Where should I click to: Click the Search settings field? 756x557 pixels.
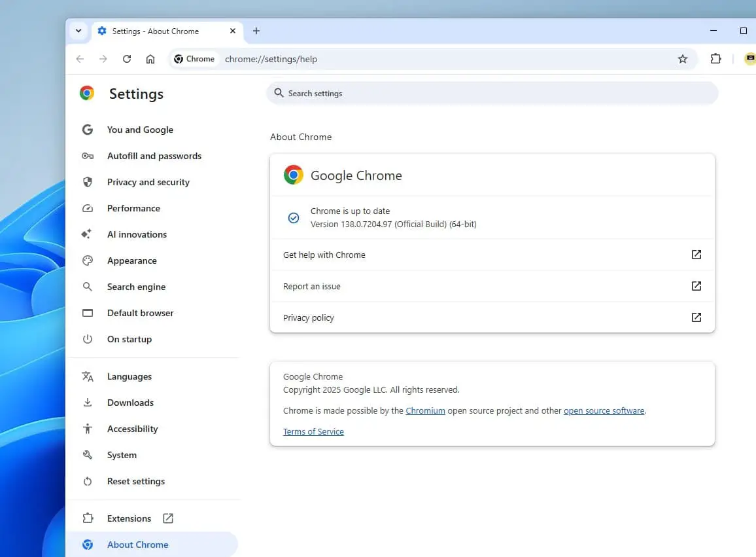492,93
